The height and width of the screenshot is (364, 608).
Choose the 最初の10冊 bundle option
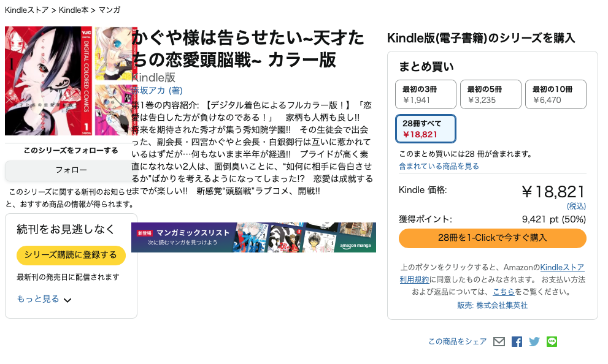click(x=556, y=94)
